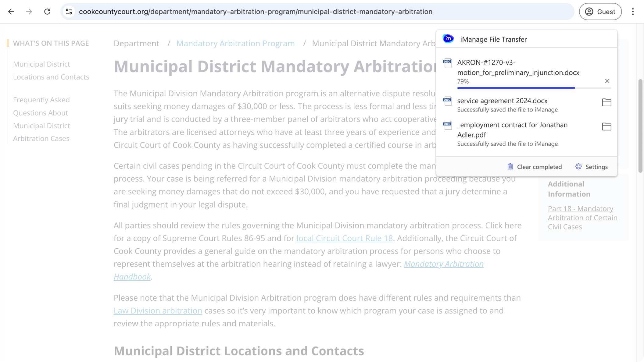Click the Clear completed trash icon
Viewport: 644px width, 362px height.
[x=510, y=167]
